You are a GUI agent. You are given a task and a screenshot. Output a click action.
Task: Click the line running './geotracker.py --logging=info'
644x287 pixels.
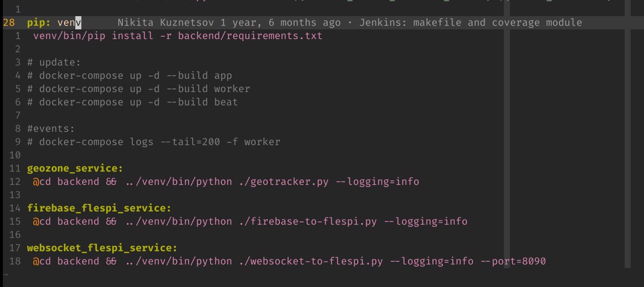click(226, 181)
